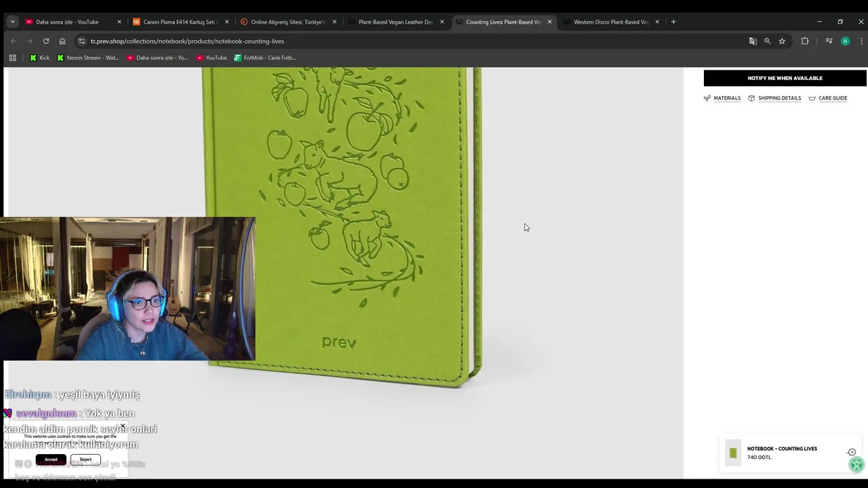The height and width of the screenshot is (488, 868).
Task: Open the 'Daha sonra izle' bookmark
Action: pos(157,58)
